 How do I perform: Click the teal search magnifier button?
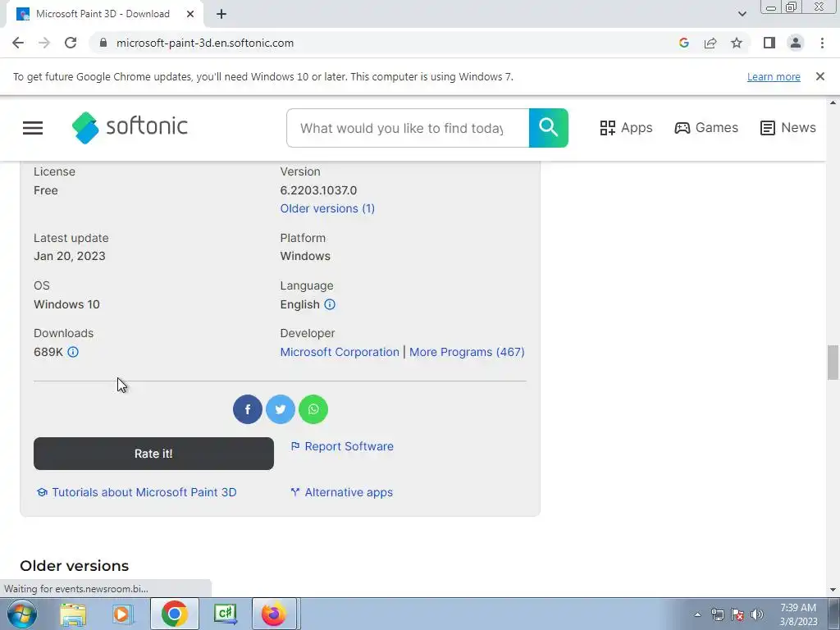coord(548,127)
